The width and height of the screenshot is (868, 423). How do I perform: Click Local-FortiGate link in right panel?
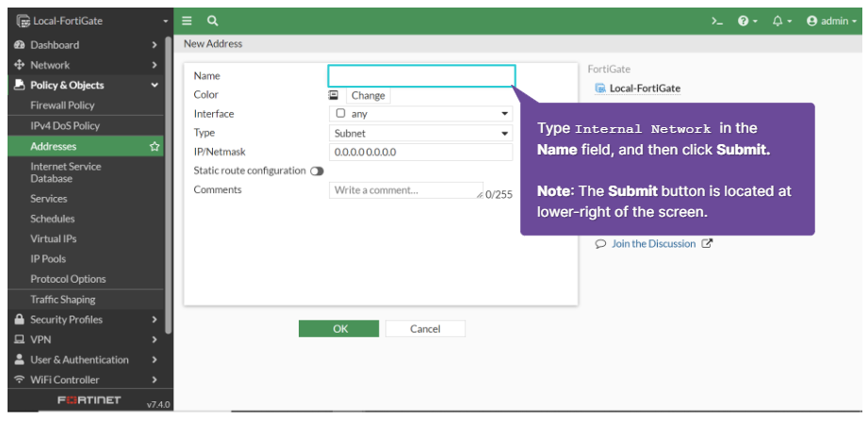[x=645, y=88]
